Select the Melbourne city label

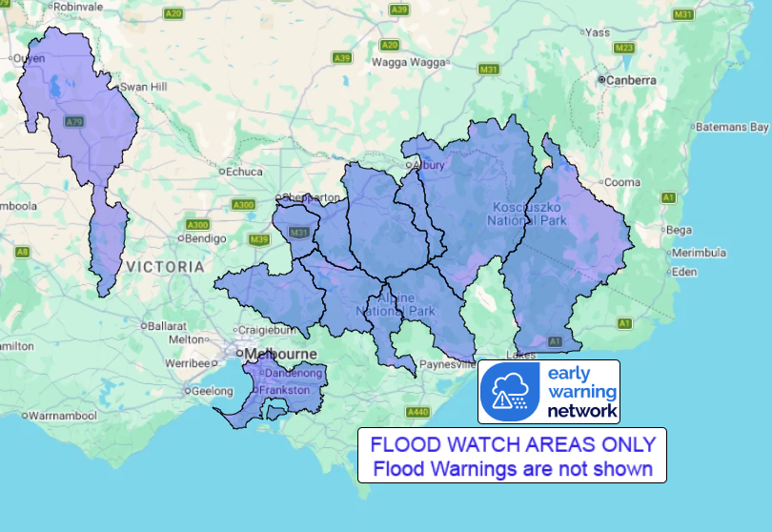point(280,354)
